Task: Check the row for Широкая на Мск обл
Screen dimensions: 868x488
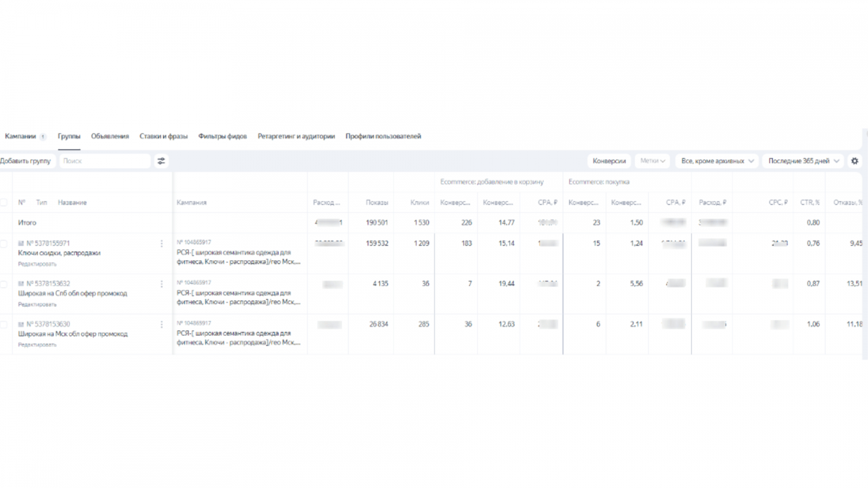Action: coord(3,324)
